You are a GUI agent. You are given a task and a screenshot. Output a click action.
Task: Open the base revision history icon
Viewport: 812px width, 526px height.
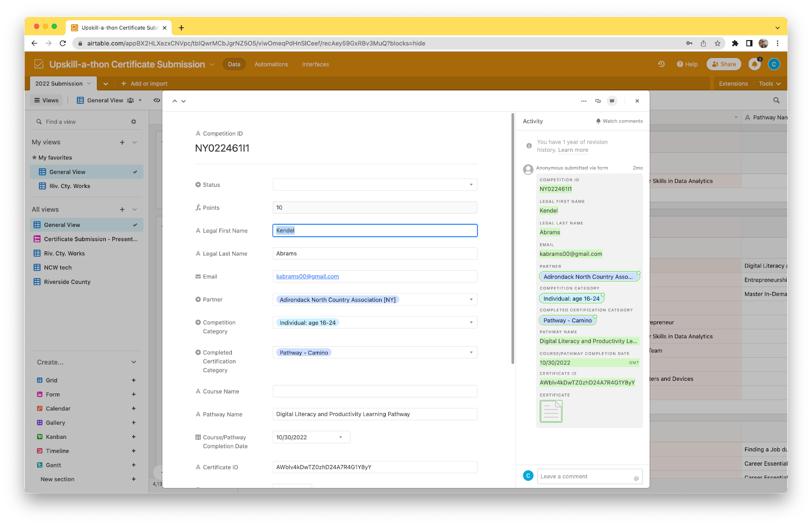661,64
